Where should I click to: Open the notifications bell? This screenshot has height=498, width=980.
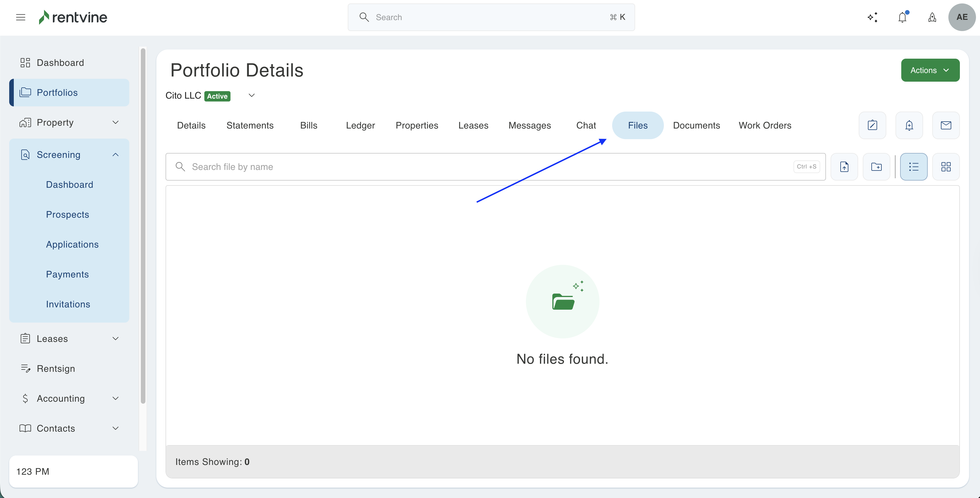click(902, 17)
